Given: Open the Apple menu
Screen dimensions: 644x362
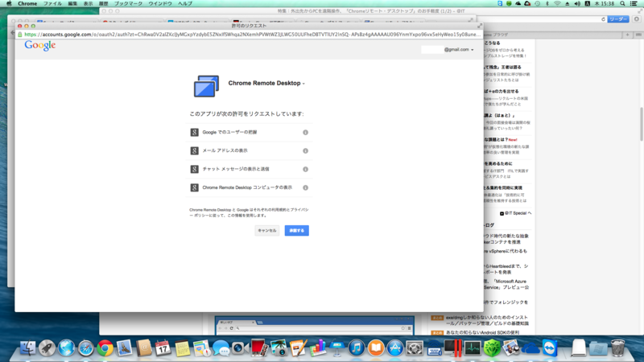Looking at the screenshot, I should click(x=9, y=3).
